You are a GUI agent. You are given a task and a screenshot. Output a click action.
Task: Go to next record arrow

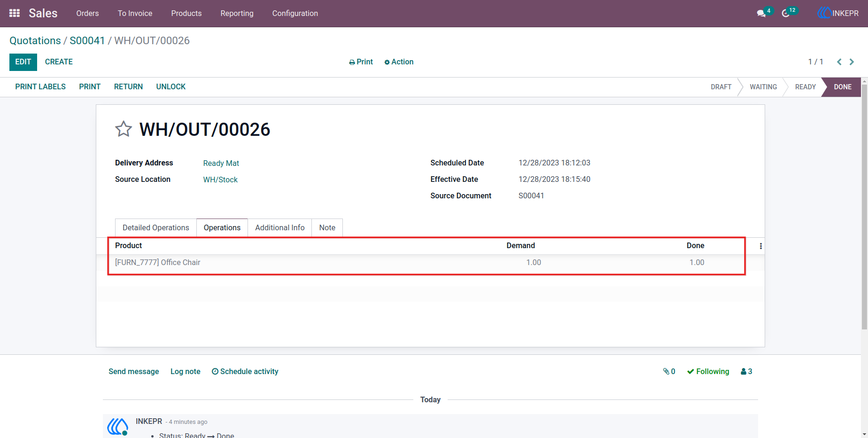coord(852,62)
